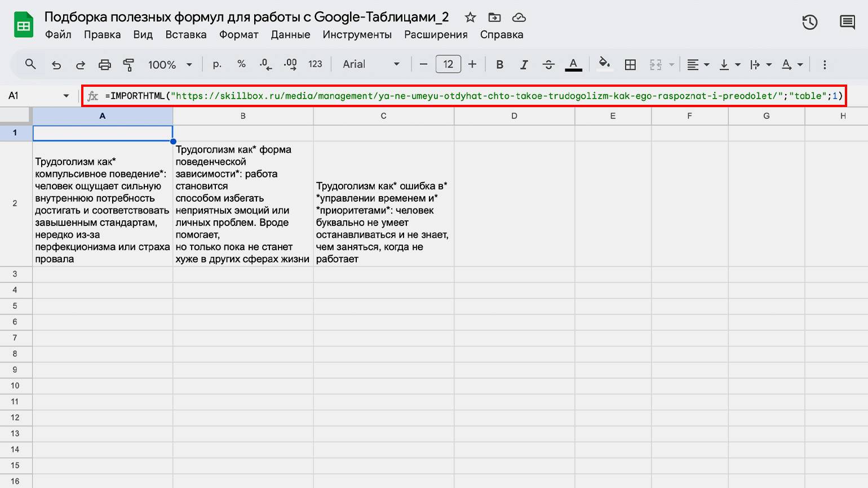Select cell with "компульсивное поведение" text
Image resolution: width=868 pixels, height=488 pixels.
(x=103, y=203)
